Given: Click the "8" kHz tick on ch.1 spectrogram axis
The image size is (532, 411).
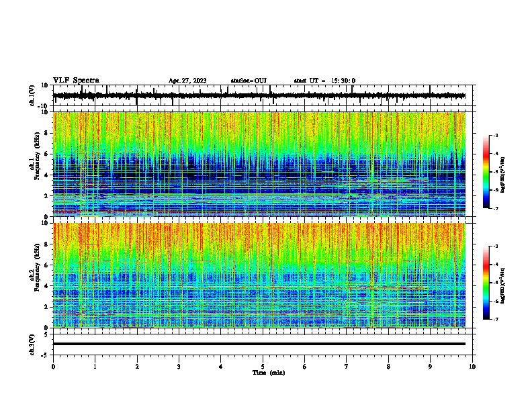Looking at the screenshot, I should [x=47, y=133].
